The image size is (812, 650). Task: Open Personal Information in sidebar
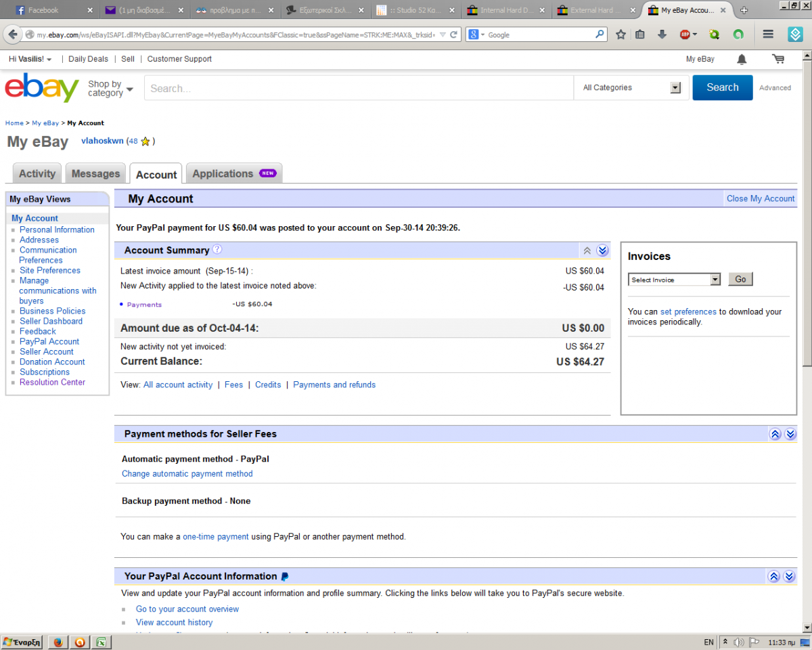pos(57,230)
